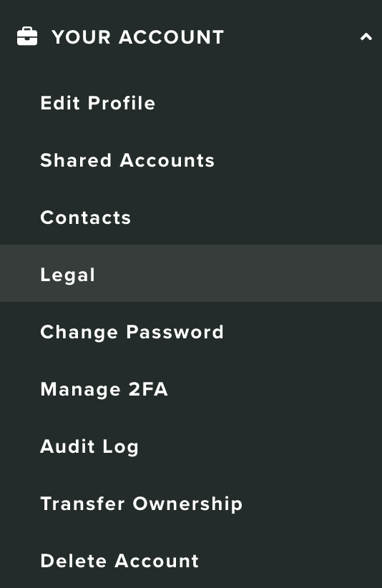Choose Delete Account

point(191,561)
